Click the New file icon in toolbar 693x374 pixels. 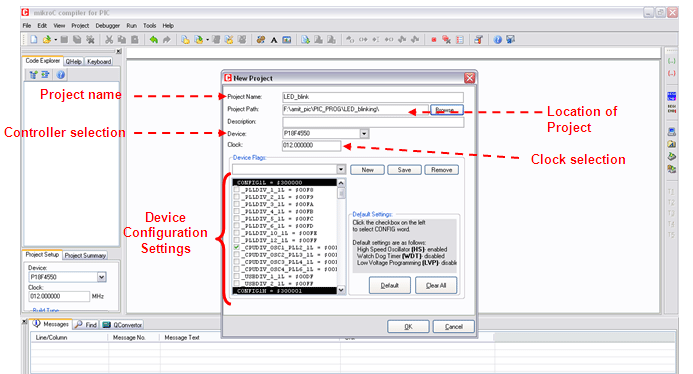tap(34, 39)
